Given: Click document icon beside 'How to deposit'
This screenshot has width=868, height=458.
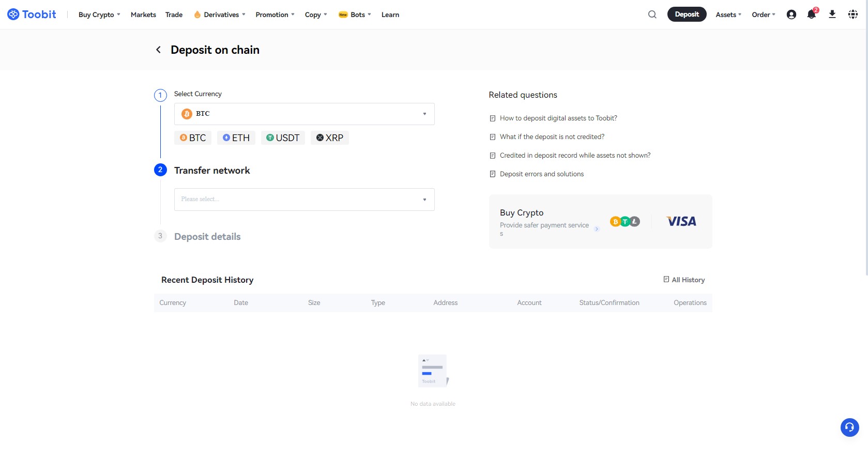Looking at the screenshot, I should 493,118.
